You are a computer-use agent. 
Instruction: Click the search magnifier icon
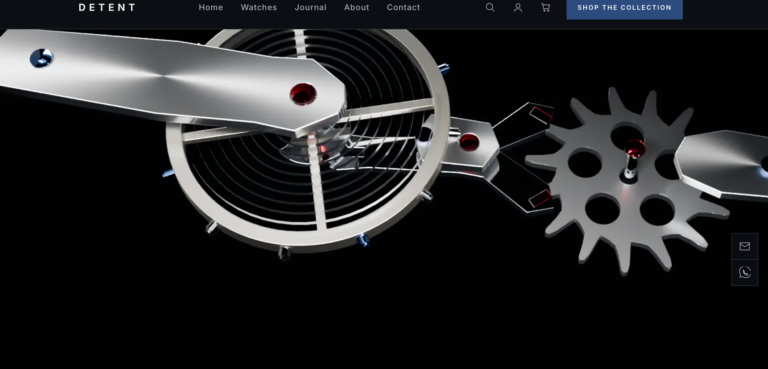(x=490, y=7)
